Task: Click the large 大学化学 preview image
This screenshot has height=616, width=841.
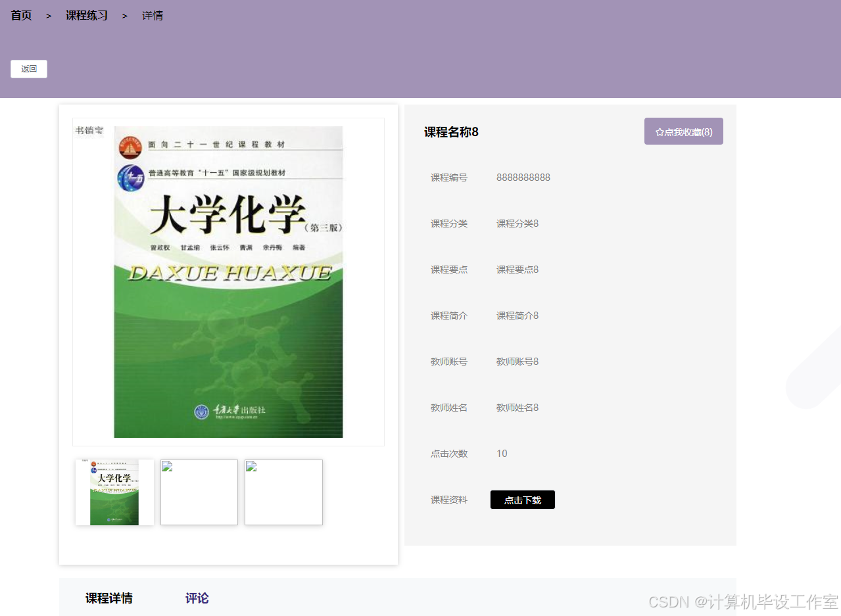Action: (x=228, y=281)
